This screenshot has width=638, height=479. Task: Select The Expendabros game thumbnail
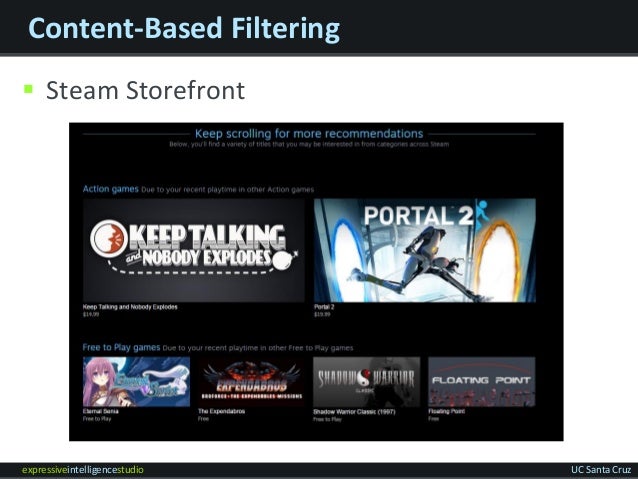251,382
